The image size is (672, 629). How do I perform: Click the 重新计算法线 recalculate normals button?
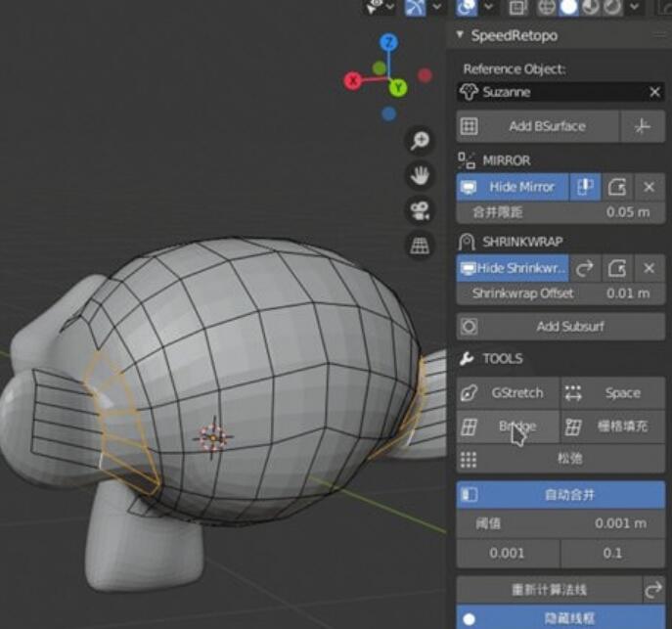[x=549, y=590]
